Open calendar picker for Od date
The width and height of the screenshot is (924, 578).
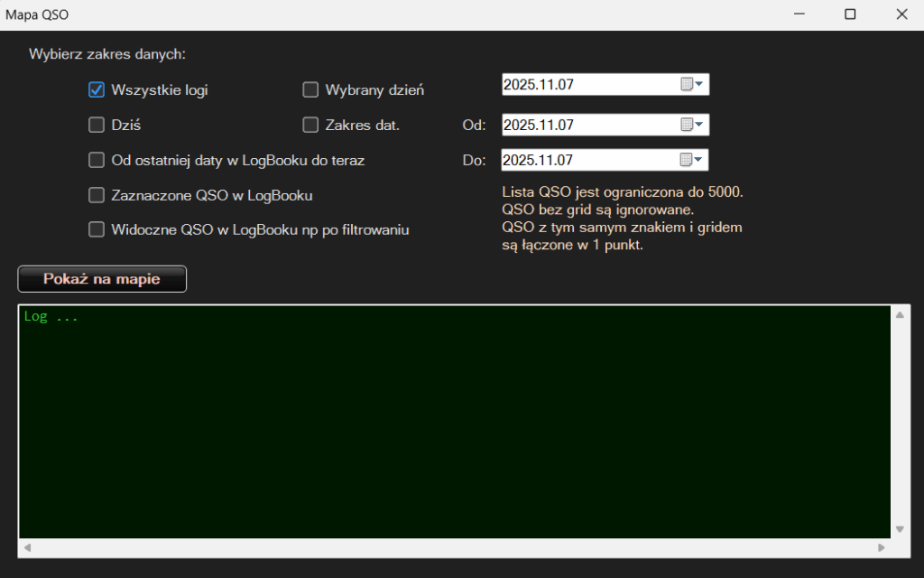692,125
